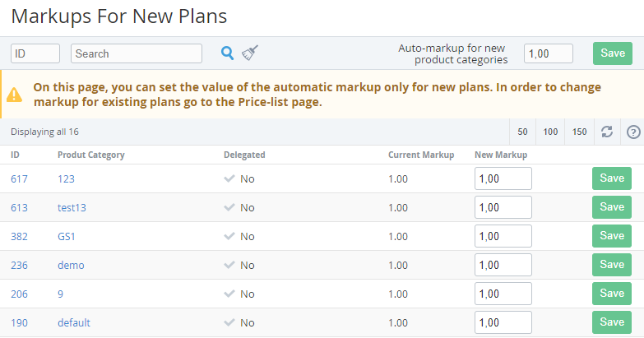
Task: Show 150 items per page
Action: coord(579,132)
